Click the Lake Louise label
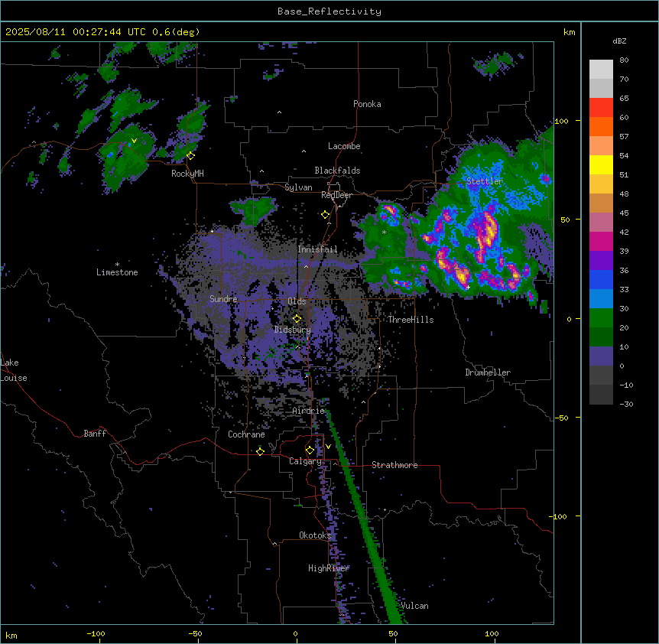The height and width of the screenshot is (644, 659). (x=14, y=370)
